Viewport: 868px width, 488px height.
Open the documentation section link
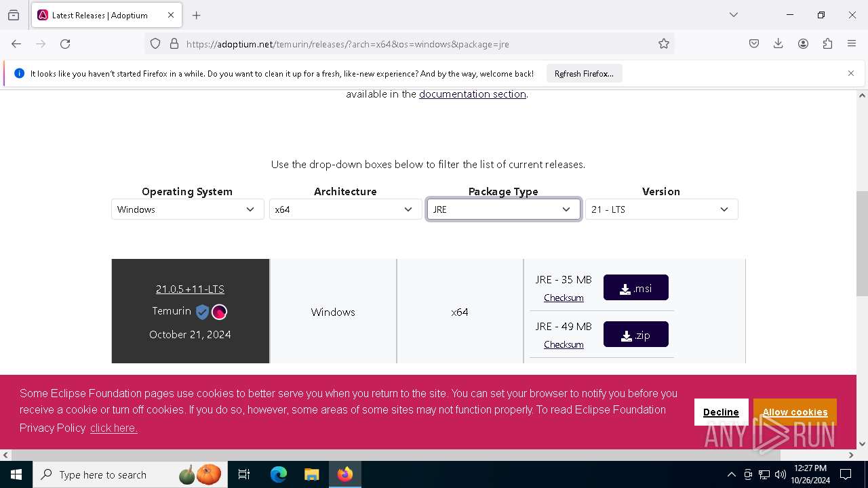pyautogui.click(x=473, y=94)
